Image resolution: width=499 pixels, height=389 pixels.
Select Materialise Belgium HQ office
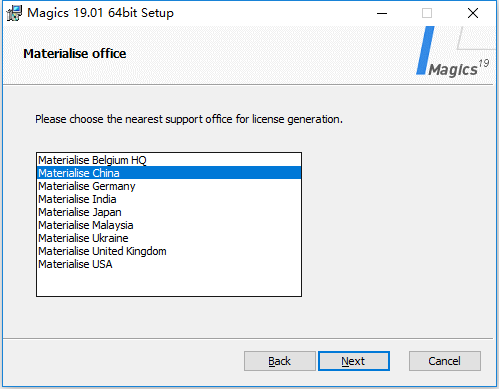point(169,160)
